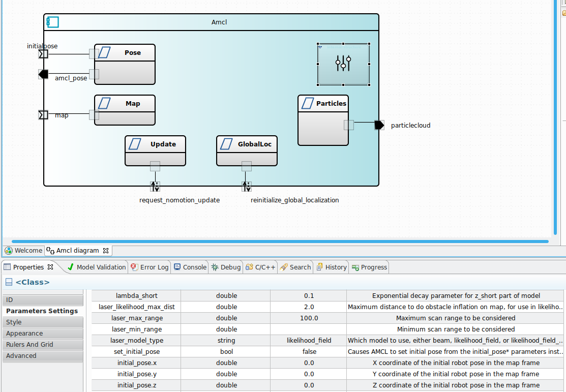This screenshot has height=392, width=566.
Task: Click the diagram horizontal scrollbar
Action: [280, 241]
